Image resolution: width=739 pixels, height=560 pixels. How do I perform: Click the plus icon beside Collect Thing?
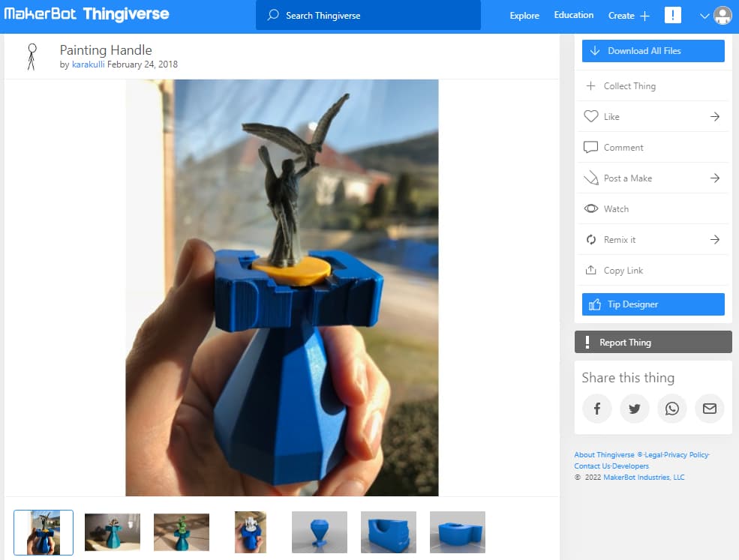point(590,85)
